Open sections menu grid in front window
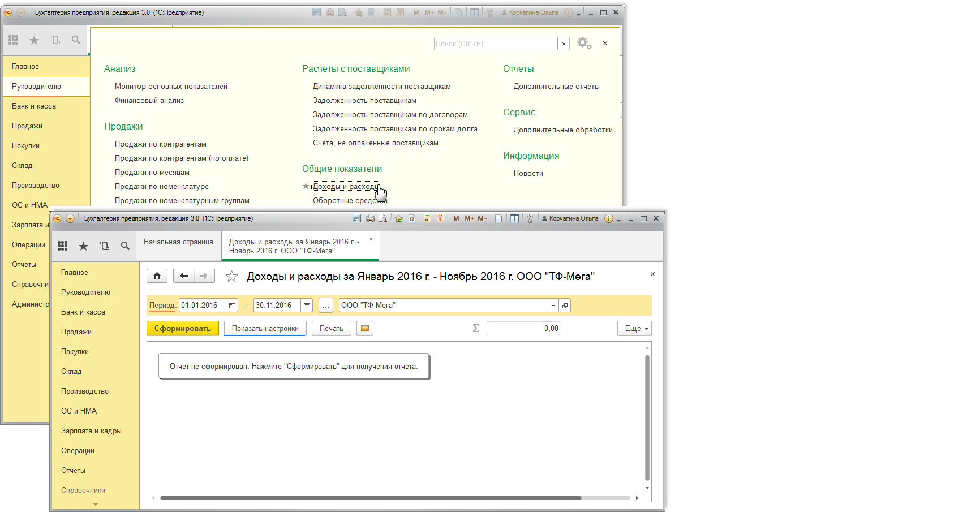Screen dimensions: 980x512 (x=63, y=246)
